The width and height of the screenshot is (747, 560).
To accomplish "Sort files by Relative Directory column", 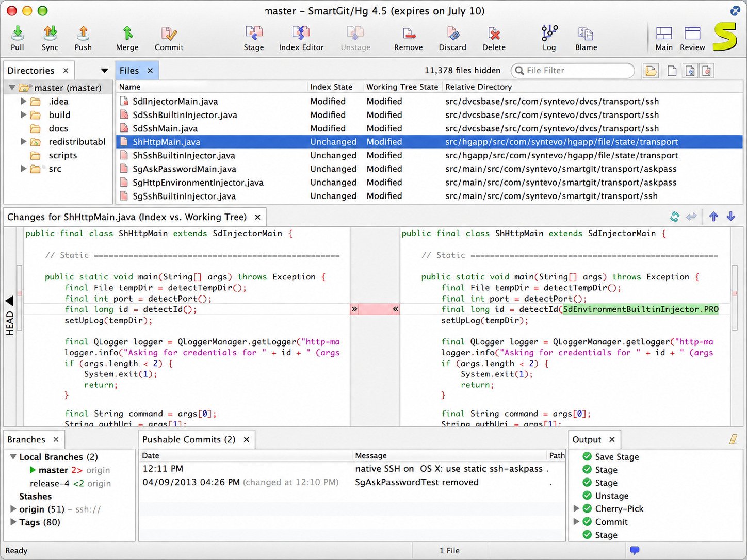I will (x=592, y=87).
